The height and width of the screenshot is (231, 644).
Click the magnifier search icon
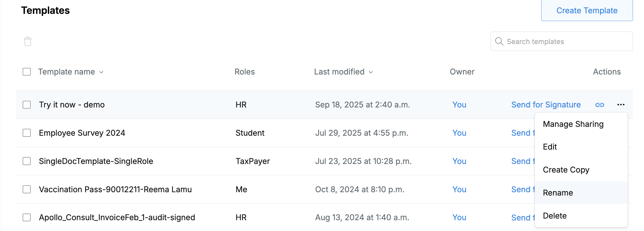[499, 41]
